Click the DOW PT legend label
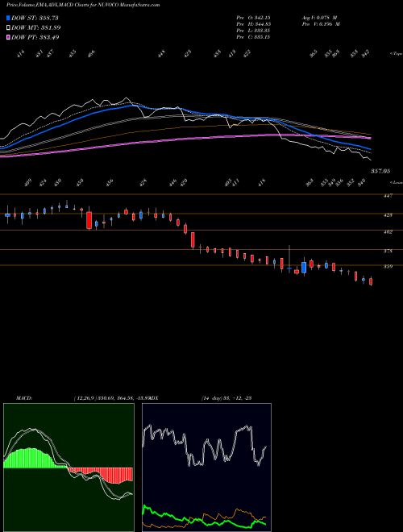The width and height of the screenshot is (403, 532). coord(35,37)
